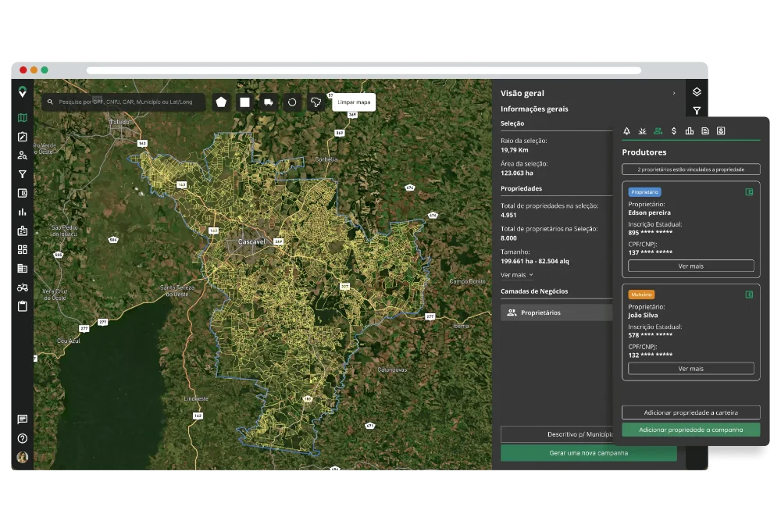Screen dimensions: 781x532
Task: Open the map layers icon
Action: pos(697,92)
